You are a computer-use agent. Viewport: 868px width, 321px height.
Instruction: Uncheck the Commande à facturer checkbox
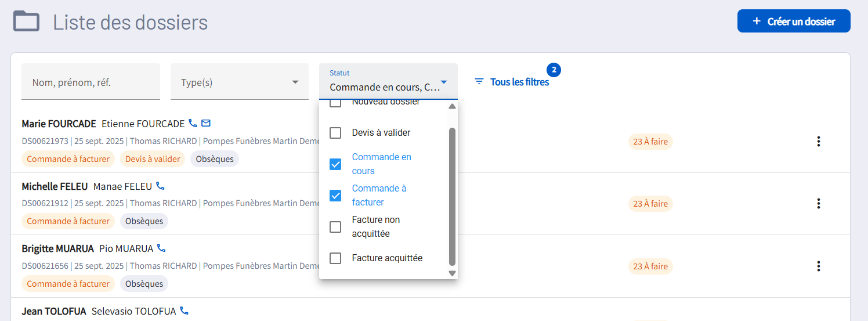pyautogui.click(x=335, y=196)
